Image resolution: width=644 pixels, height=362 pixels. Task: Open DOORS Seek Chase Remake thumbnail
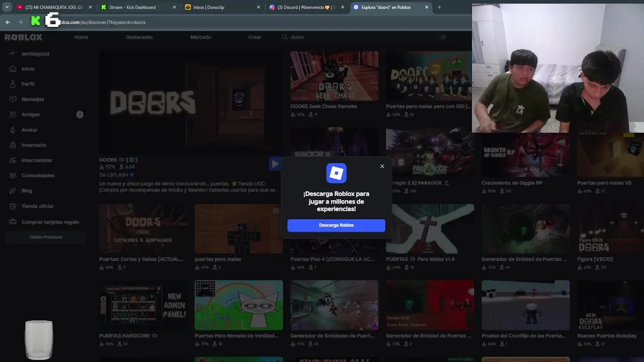click(334, 76)
